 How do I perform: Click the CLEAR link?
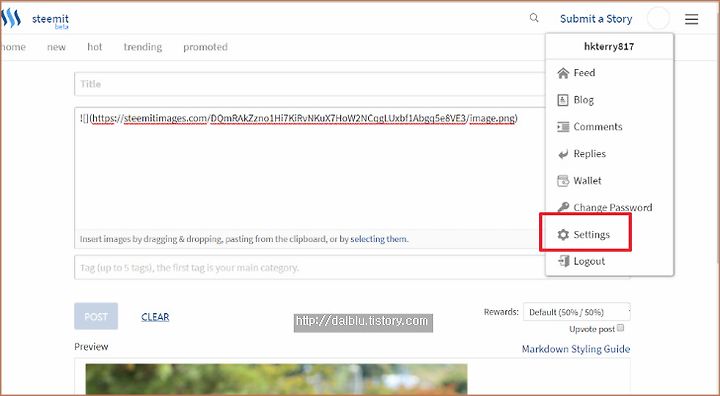click(x=155, y=317)
